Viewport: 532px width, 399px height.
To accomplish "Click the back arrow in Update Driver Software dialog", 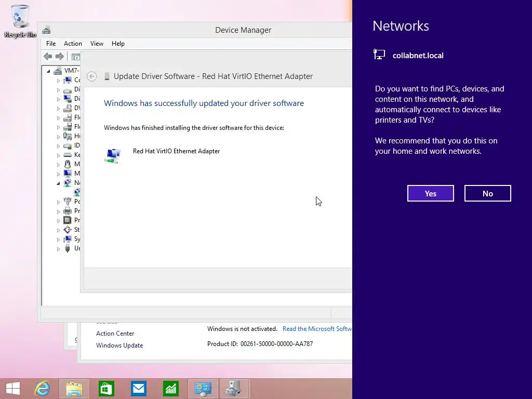I will point(91,76).
